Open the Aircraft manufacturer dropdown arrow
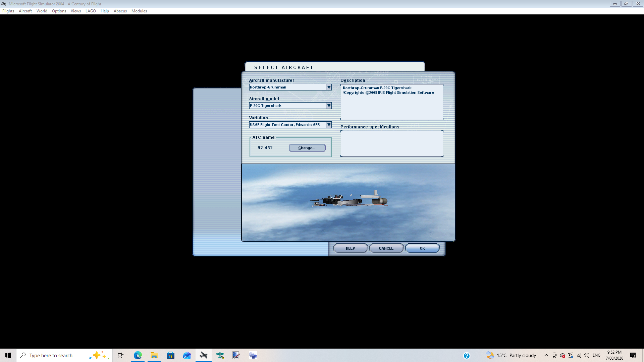644x362 pixels. (329, 87)
